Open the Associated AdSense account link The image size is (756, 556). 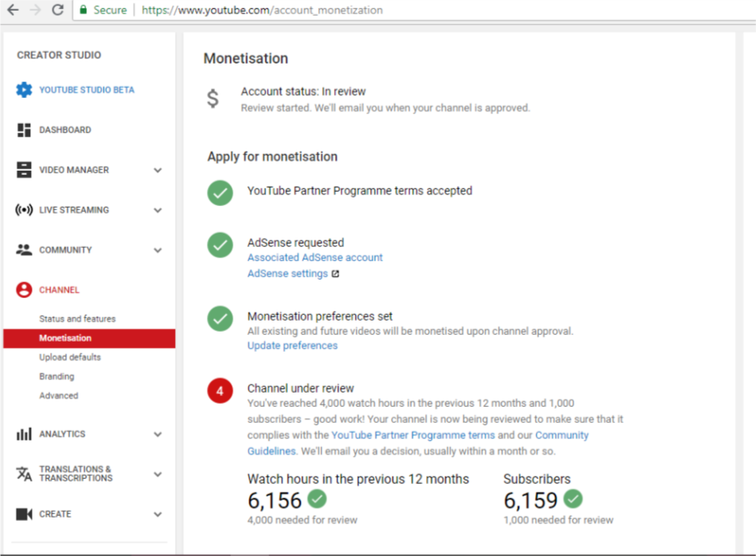pyautogui.click(x=315, y=258)
